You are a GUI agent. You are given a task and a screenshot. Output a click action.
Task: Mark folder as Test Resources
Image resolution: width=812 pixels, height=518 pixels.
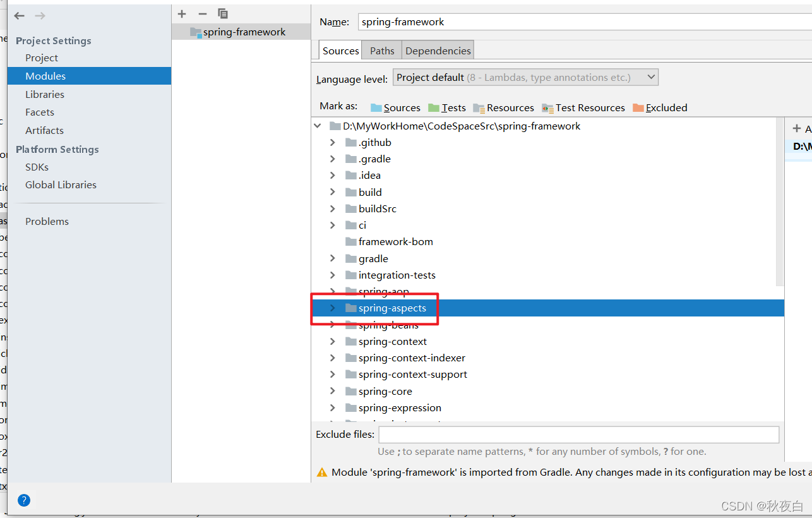point(583,107)
